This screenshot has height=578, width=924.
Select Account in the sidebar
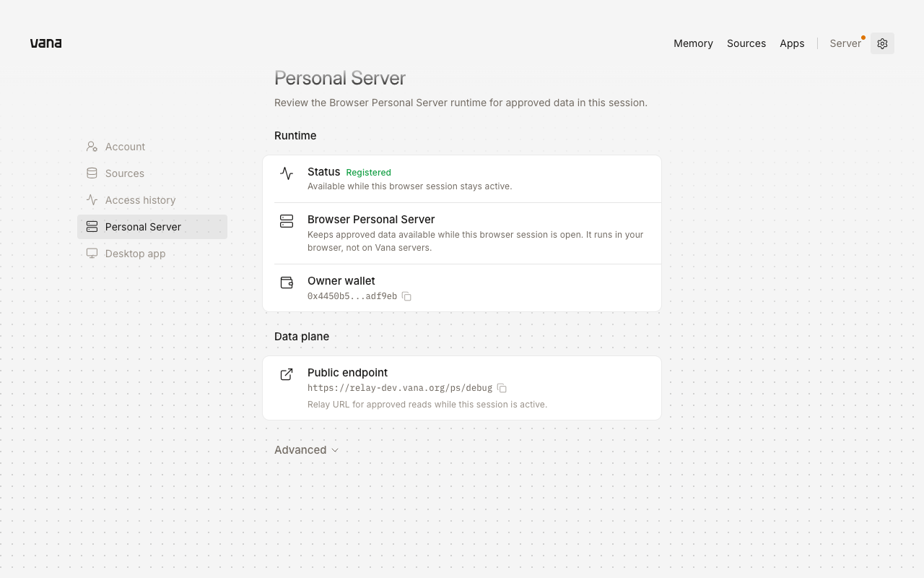click(x=152, y=147)
